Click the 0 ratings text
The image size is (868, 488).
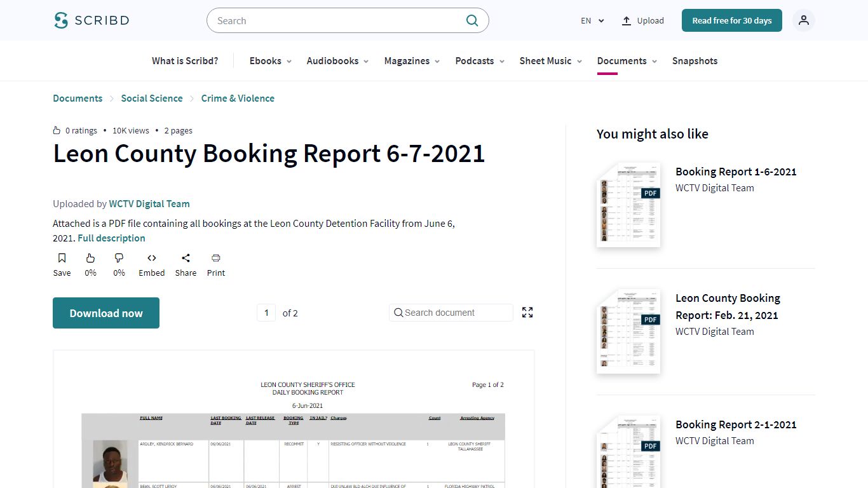tap(81, 130)
